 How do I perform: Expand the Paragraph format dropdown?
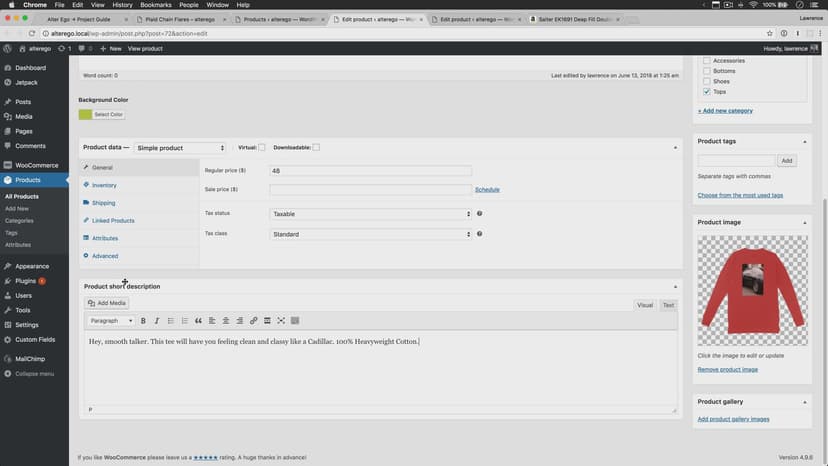tap(111, 321)
